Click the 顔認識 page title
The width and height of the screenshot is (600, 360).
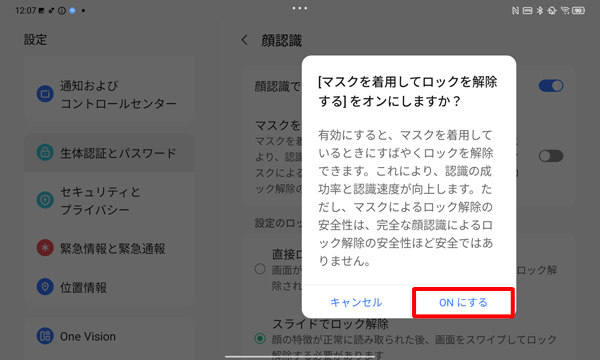pyautogui.click(x=282, y=40)
